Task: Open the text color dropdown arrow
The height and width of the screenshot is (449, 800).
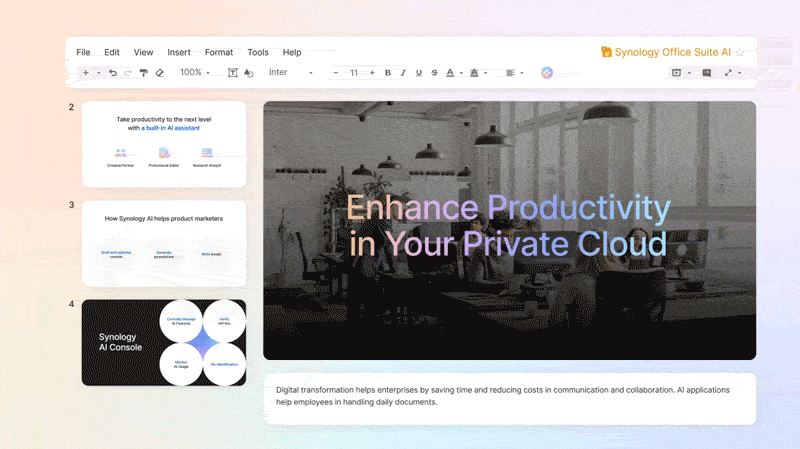Action: 461,73
